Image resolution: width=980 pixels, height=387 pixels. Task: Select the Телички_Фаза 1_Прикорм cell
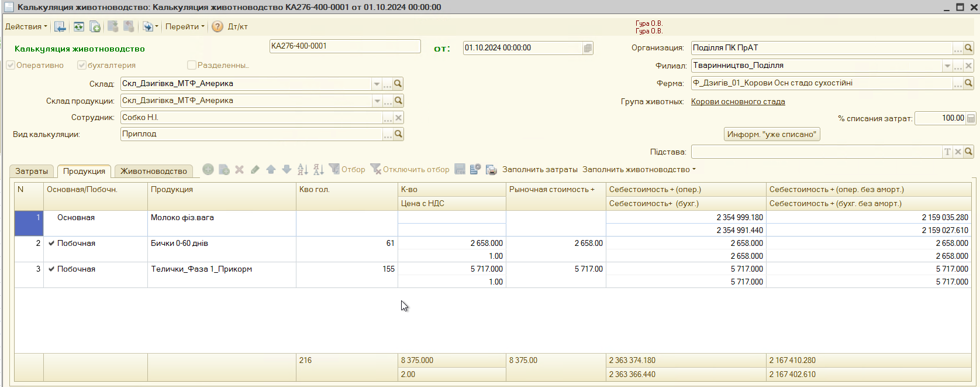(222, 275)
